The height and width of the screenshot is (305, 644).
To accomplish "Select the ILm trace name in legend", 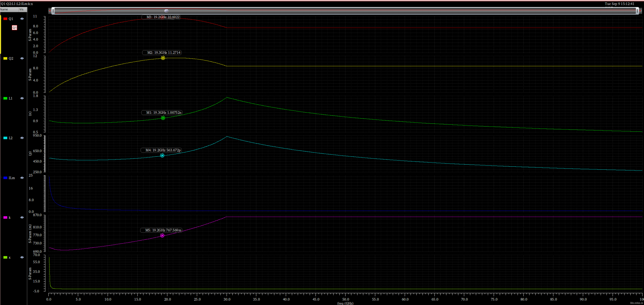I will [12, 178].
